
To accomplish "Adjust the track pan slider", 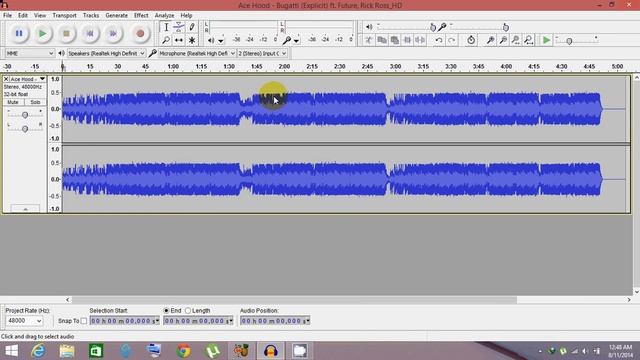I will point(25,129).
